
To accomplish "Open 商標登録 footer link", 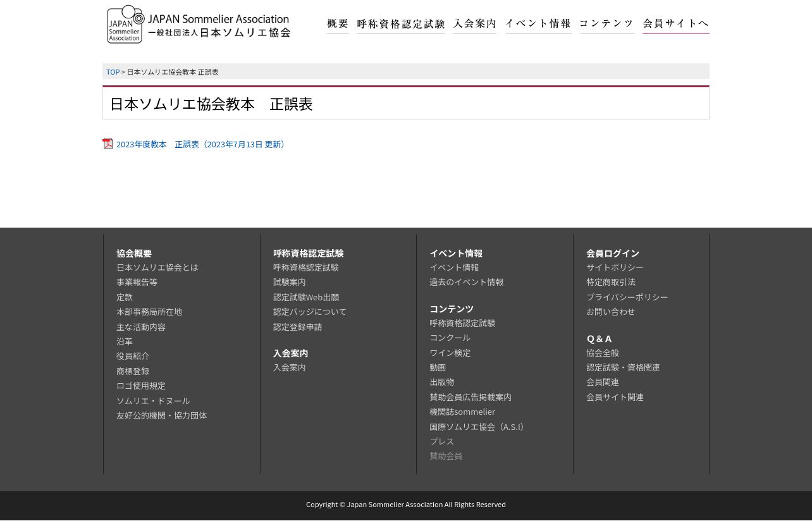I will (133, 371).
